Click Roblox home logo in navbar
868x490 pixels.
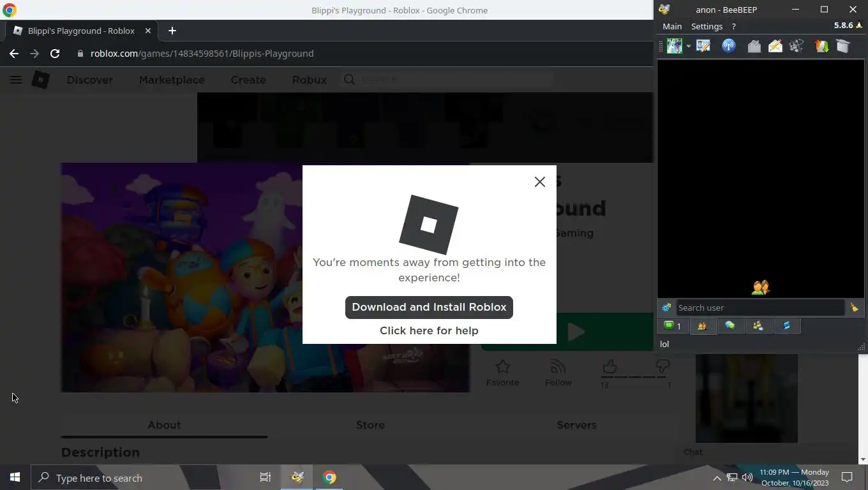click(41, 80)
